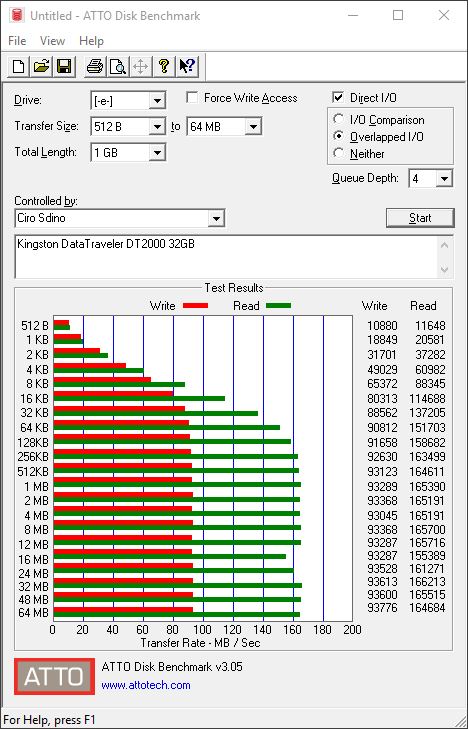Choose the Neither radio option
Image resolution: width=468 pixels, height=729 pixels.
pos(339,153)
